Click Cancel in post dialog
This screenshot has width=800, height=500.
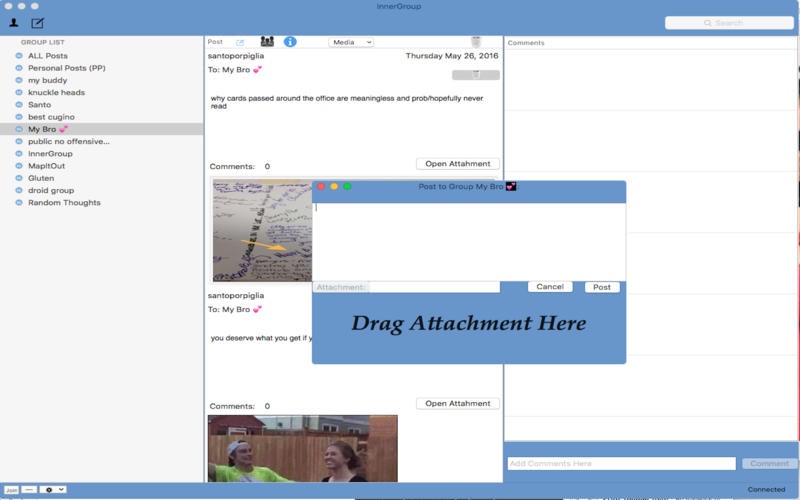tap(550, 287)
